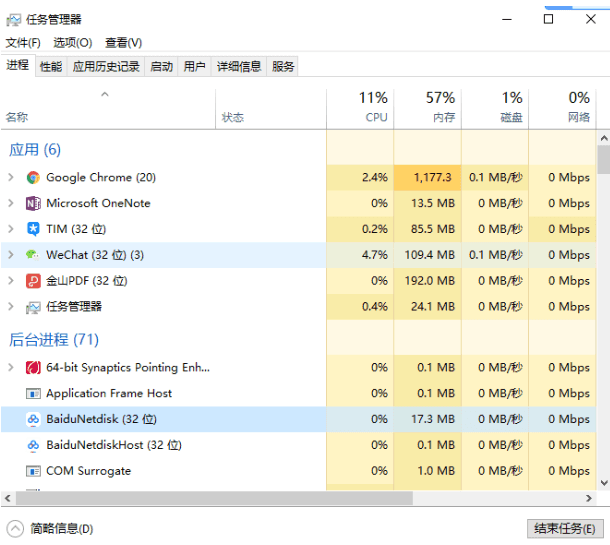The image size is (610, 545).
Task: Open the 文件(F) menu
Action: (x=23, y=42)
